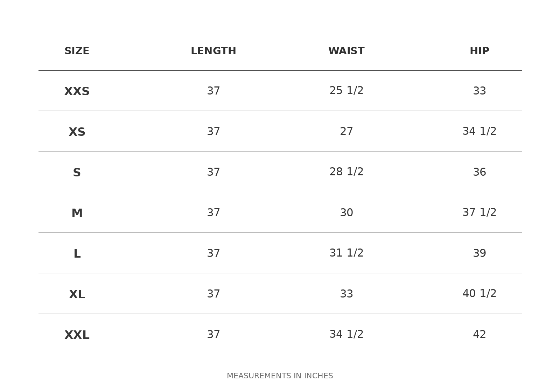Click the SIZE column header
This screenshot has width=560, height=392.
pos(77,51)
